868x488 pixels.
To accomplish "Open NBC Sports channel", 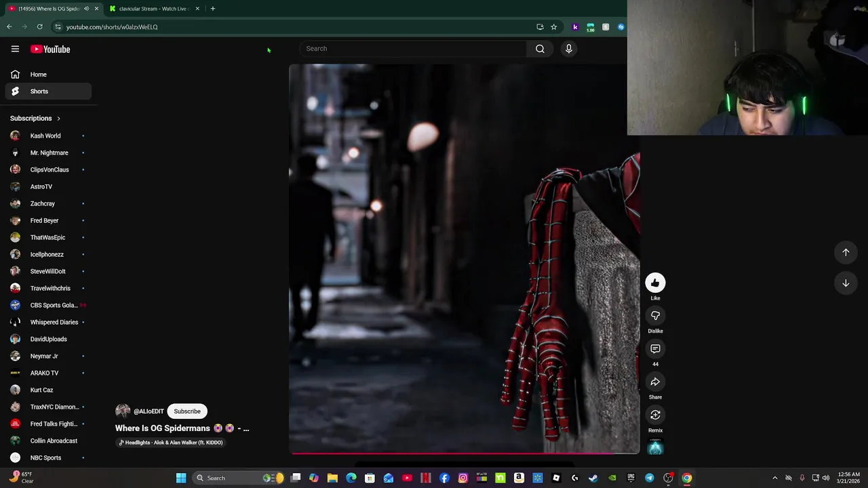I will (47, 457).
